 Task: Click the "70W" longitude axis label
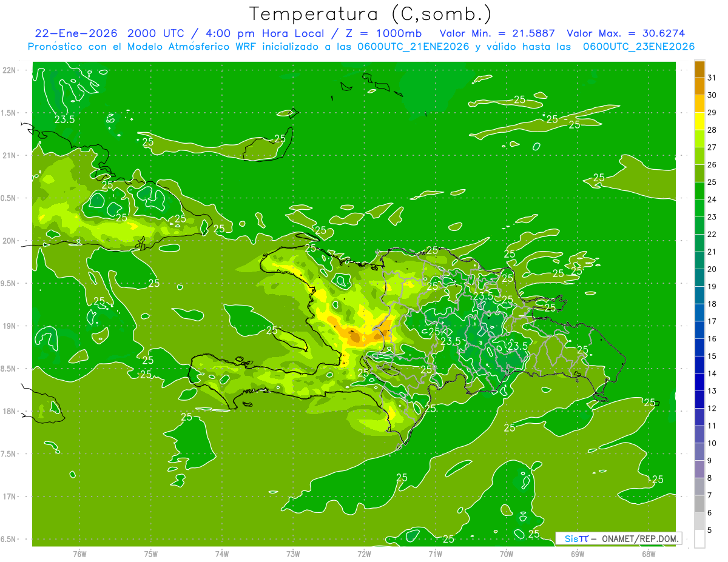click(x=507, y=554)
